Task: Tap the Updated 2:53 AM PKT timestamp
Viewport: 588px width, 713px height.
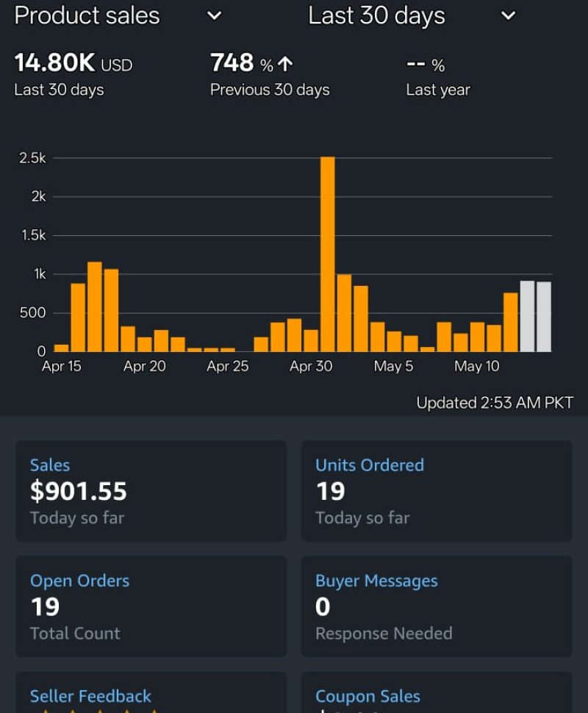Action: [494, 403]
